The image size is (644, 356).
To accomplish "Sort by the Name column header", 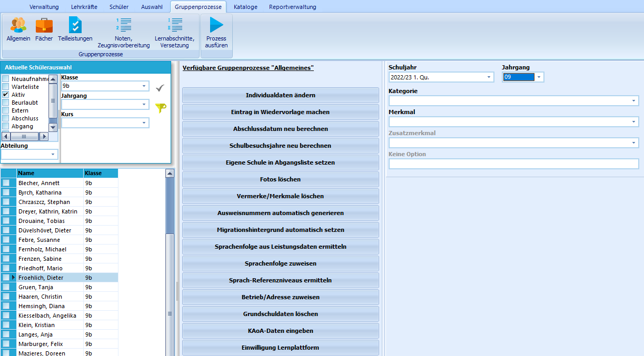I will point(49,173).
